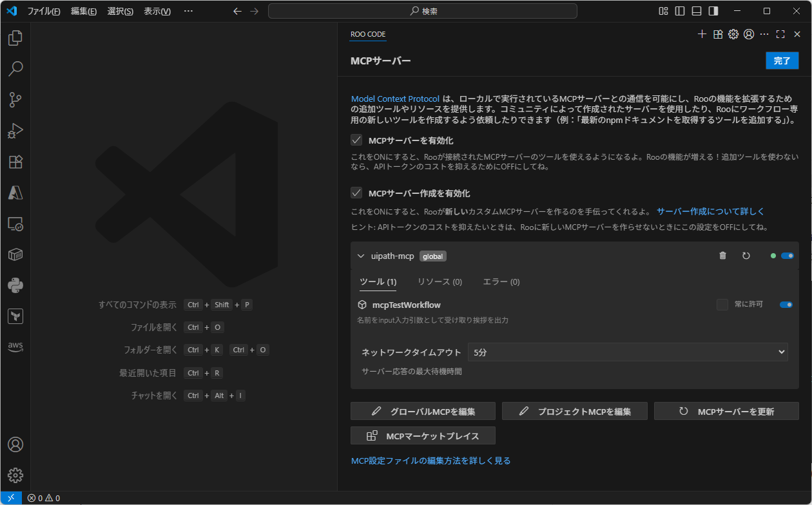Collapse the uipath-mcp server section

361,256
